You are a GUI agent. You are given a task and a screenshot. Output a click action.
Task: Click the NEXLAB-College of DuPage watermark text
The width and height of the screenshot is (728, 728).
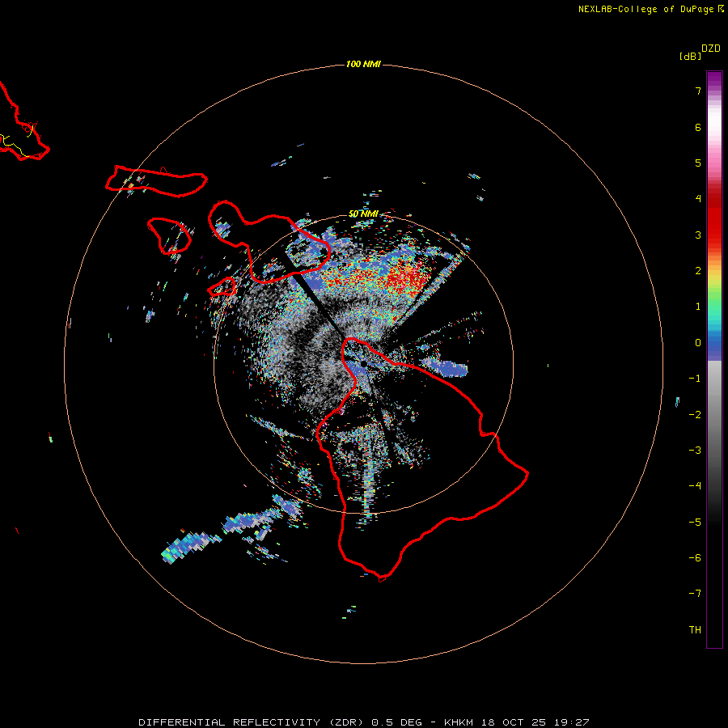click(x=650, y=9)
